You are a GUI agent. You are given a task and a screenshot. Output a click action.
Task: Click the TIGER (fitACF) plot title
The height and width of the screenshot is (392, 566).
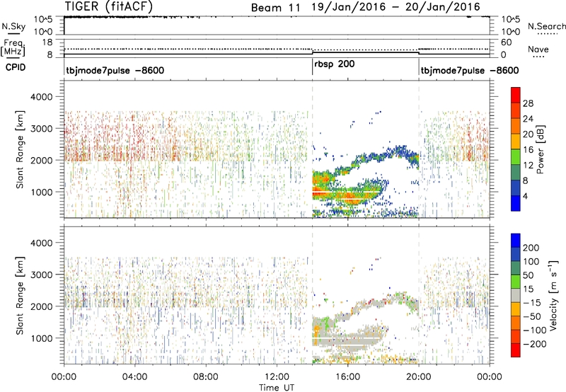[109, 6]
